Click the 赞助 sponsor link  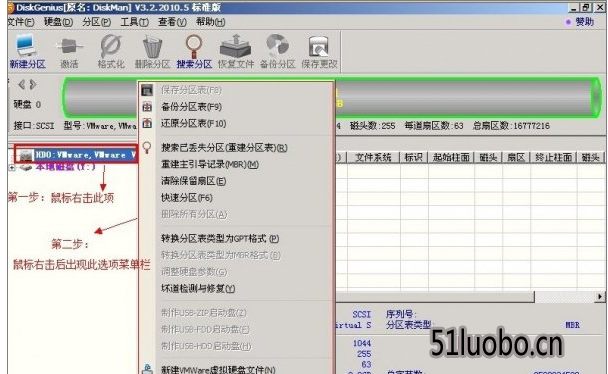point(584,22)
